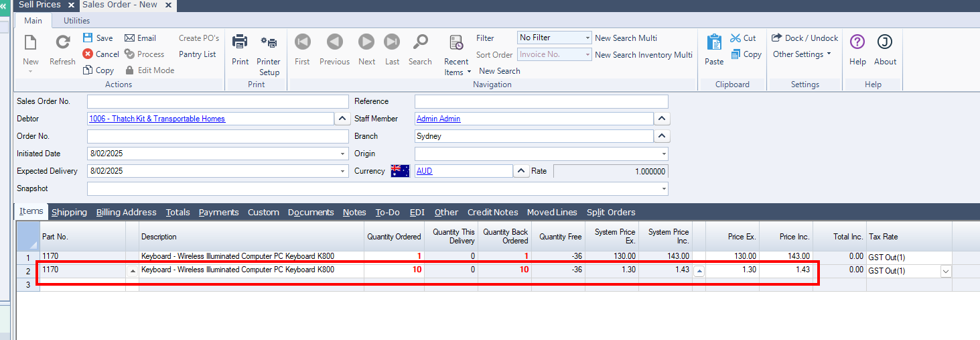Open the Shipping tab
980x340 pixels.
pos(70,213)
